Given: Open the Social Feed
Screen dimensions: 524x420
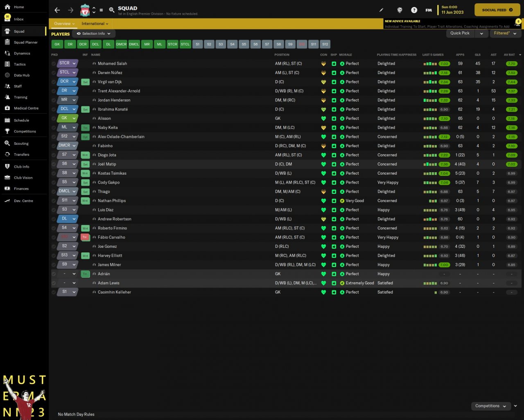Looking at the screenshot, I should (497, 10).
